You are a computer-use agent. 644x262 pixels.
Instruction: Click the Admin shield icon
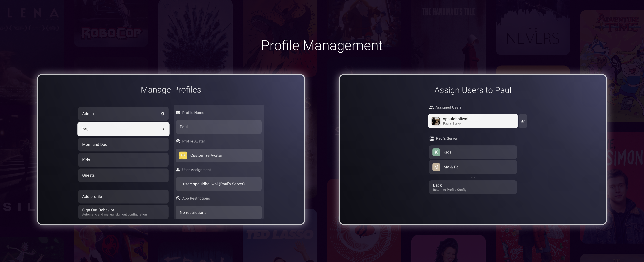point(163,114)
